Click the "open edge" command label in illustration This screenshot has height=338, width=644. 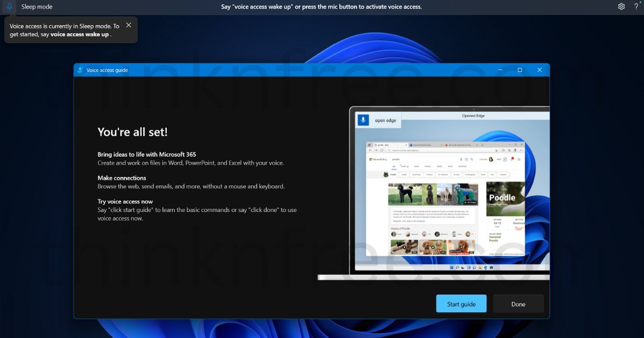(385, 121)
